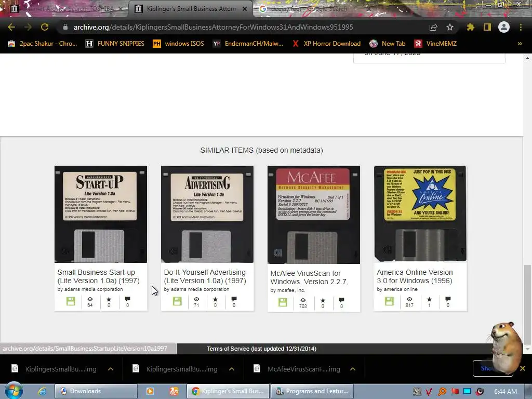The width and height of the screenshot is (532, 399).
Task: Click the favorites star on Start-up item
Action: coord(109,299)
